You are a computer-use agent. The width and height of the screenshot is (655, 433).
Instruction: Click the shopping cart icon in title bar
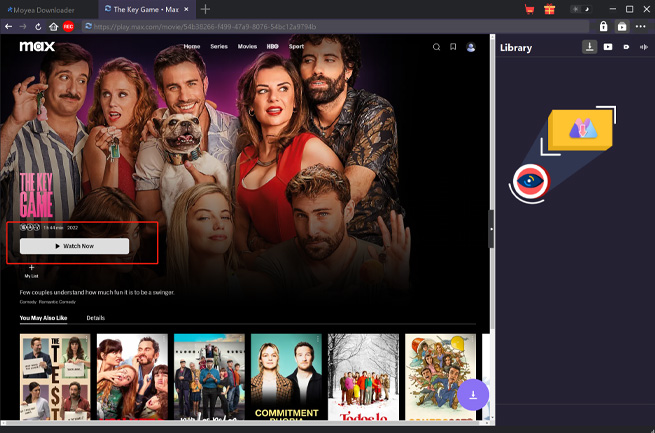pyautogui.click(x=530, y=9)
